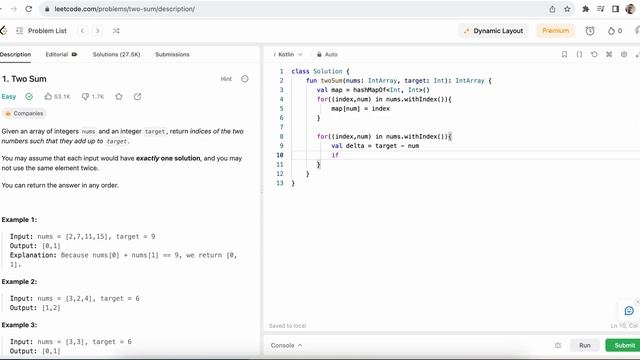The image size is (640, 360).
Task: Go to the next problem
Action: coord(98,31)
